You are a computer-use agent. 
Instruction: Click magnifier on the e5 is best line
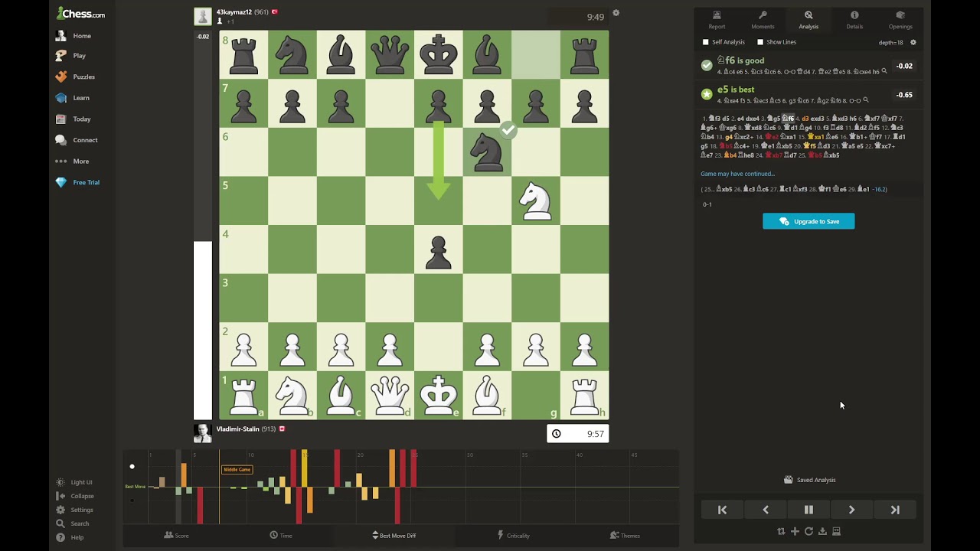click(866, 100)
